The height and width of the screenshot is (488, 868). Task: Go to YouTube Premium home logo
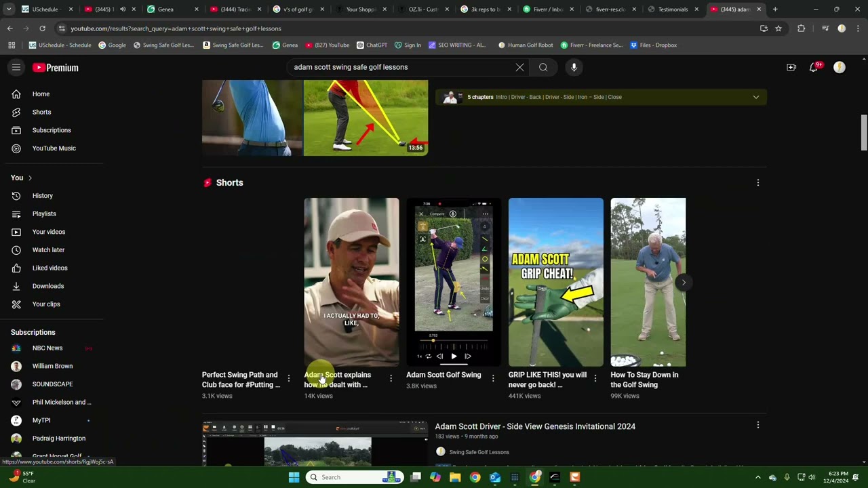click(x=56, y=68)
